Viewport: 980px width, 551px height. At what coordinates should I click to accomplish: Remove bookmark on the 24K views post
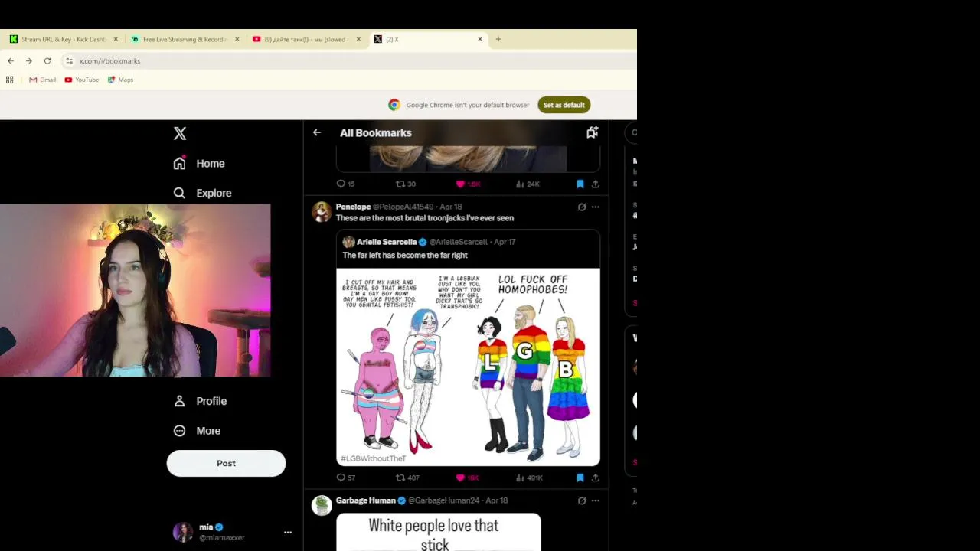pos(580,184)
